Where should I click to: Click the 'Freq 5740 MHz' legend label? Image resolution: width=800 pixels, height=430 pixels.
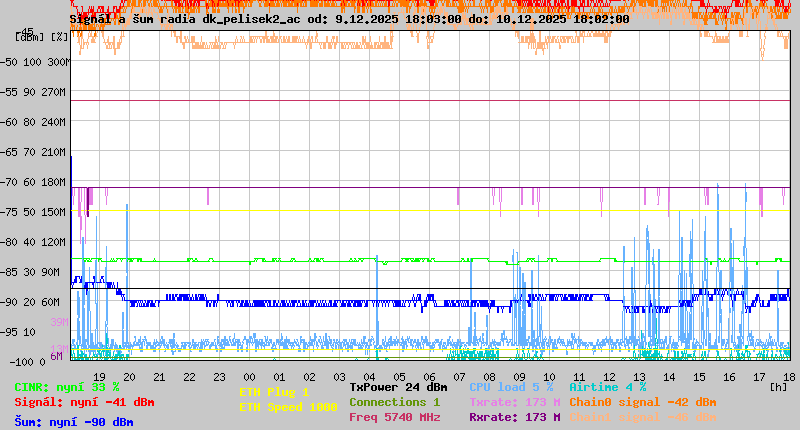pos(394,417)
